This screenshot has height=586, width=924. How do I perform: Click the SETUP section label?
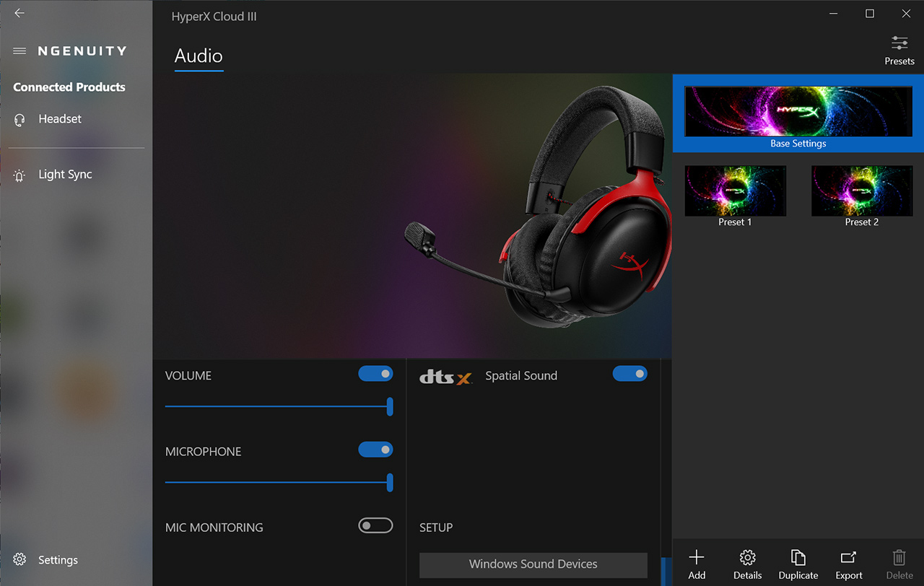(436, 528)
